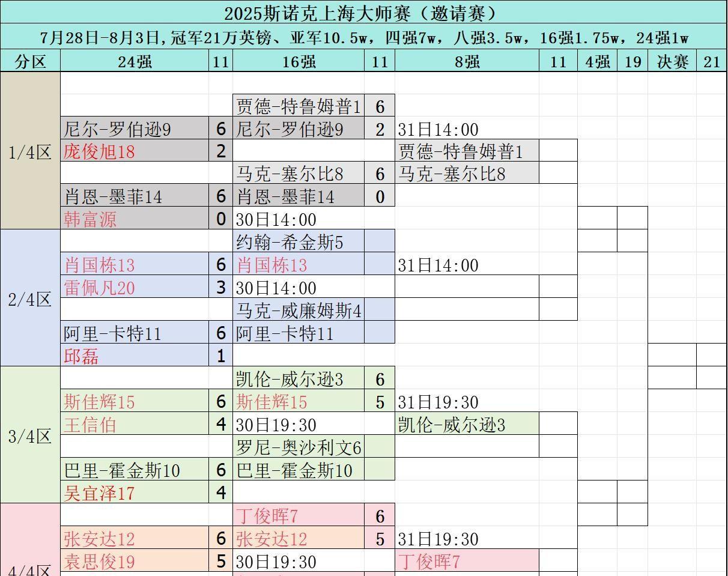Select the 3/4区 section label
The height and width of the screenshot is (576, 728).
tap(31, 435)
